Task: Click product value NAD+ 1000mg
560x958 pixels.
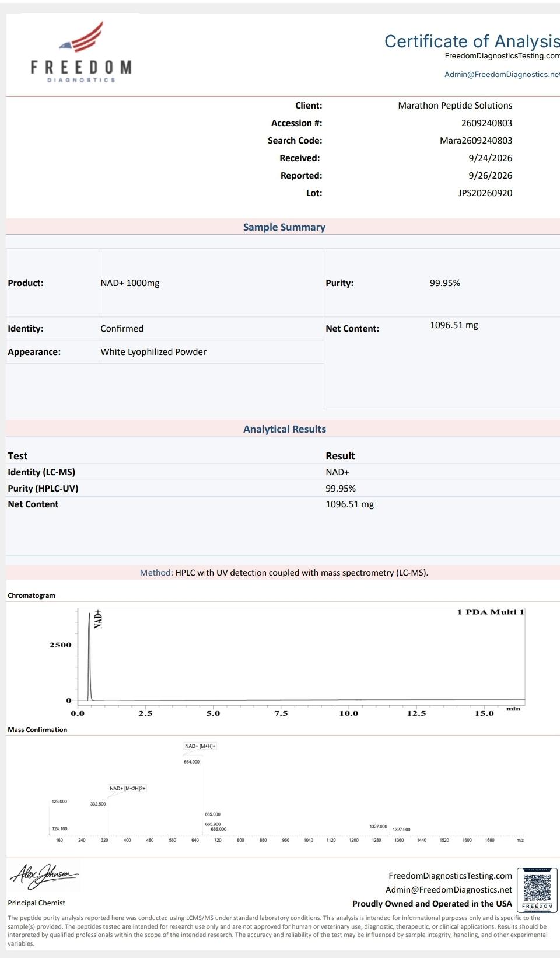Action: (130, 283)
